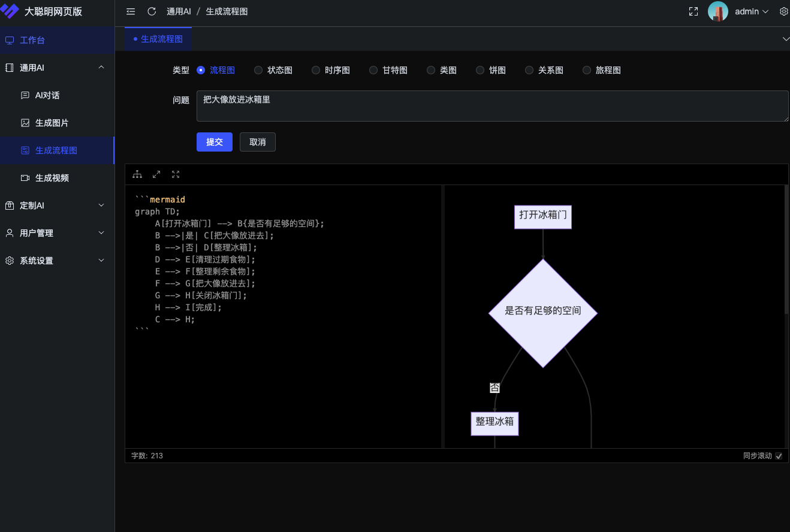Select 生成流程图 in the sidebar
The image size is (790, 532).
(57, 150)
